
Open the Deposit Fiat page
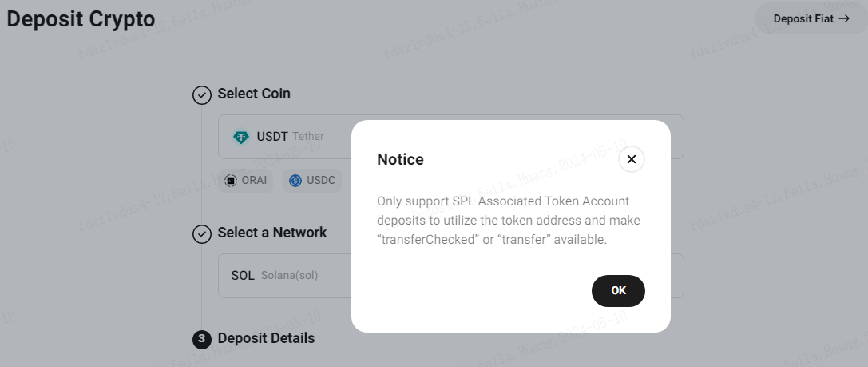pyautogui.click(x=811, y=19)
